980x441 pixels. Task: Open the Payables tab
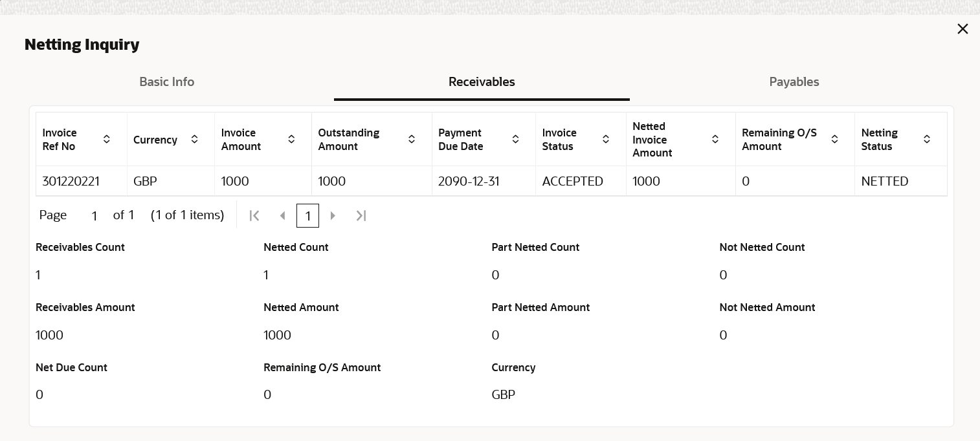point(794,82)
